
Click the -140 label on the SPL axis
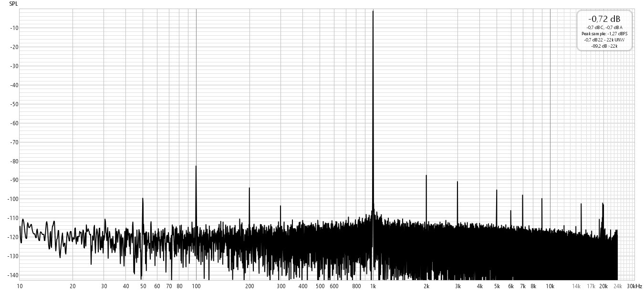click(x=13, y=275)
